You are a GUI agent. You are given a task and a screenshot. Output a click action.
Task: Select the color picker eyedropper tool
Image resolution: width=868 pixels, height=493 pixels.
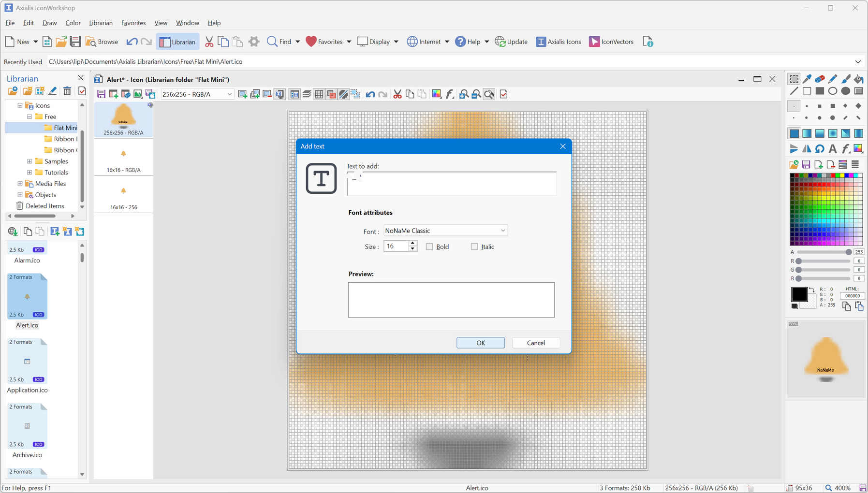click(807, 79)
